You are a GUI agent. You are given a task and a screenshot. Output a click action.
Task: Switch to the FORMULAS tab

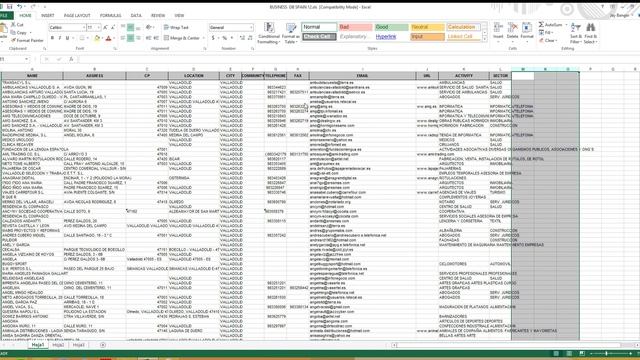(111, 16)
